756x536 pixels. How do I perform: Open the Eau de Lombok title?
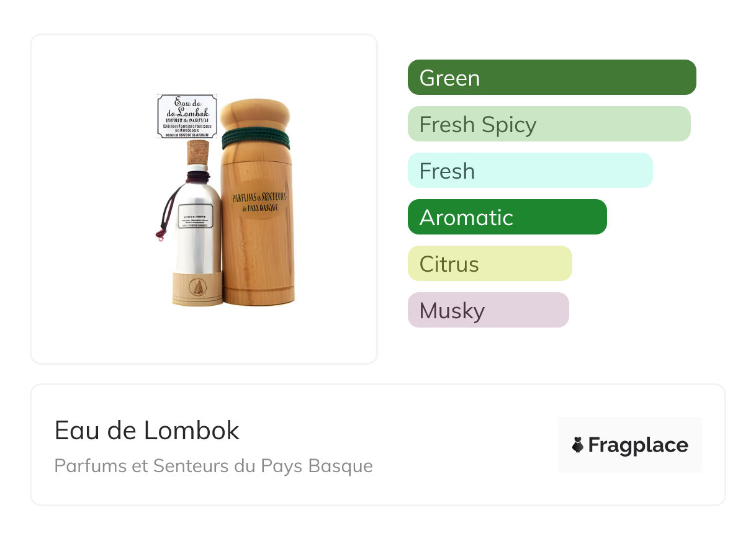click(147, 431)
